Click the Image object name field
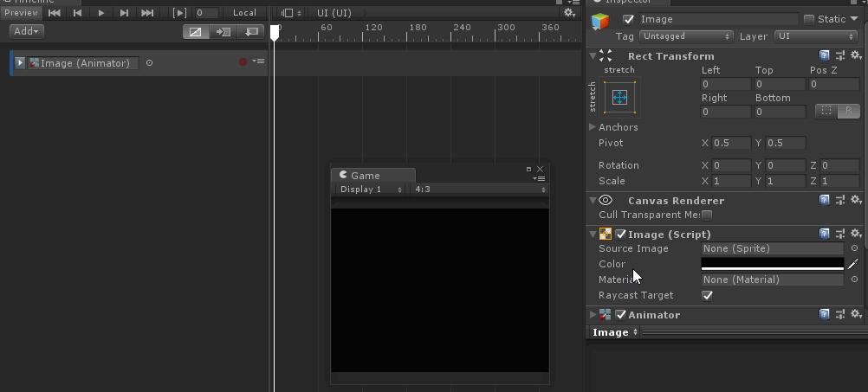The image size is (868, 392). pyautogui.click(x=718, y=19)
